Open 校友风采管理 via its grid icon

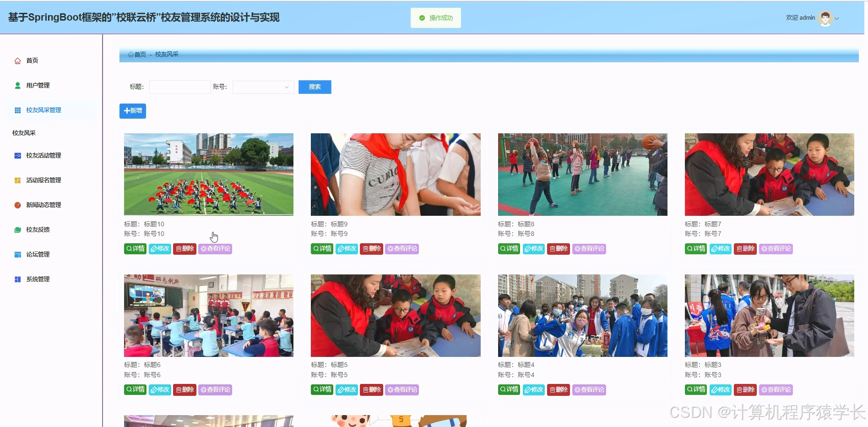pyautogui.click(x=17, y=110)
